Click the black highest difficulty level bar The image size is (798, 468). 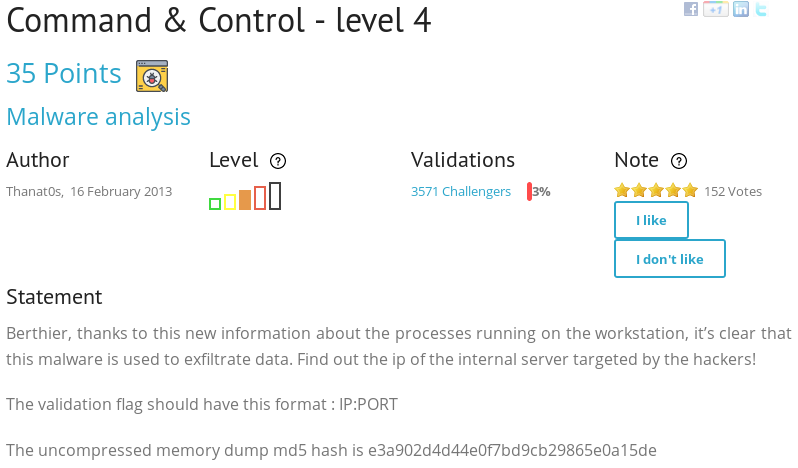(x=275, y=196)
